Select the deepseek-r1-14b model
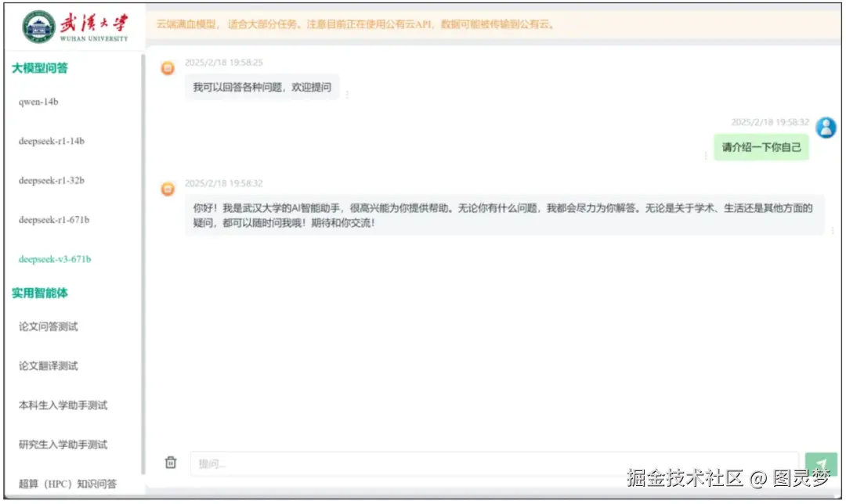This screenshot has height=504, width=846. [x=52, y=142]
